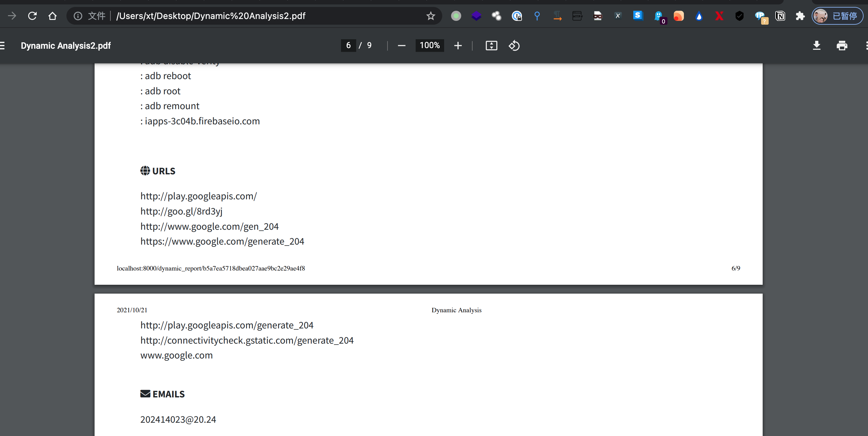Zoom out of the PDF
This screenshot has height=436, width=868.
401,46
